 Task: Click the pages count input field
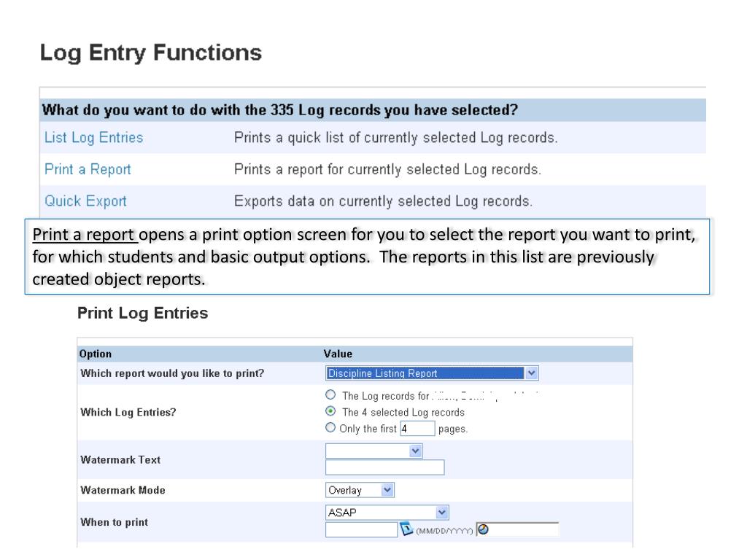(x=417, y=429)
